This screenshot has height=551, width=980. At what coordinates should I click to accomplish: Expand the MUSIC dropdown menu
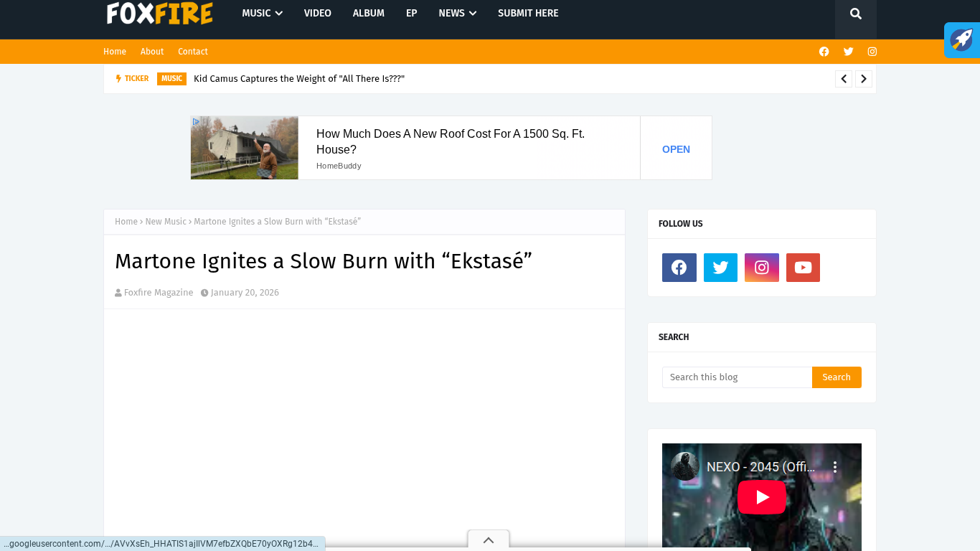262,14
